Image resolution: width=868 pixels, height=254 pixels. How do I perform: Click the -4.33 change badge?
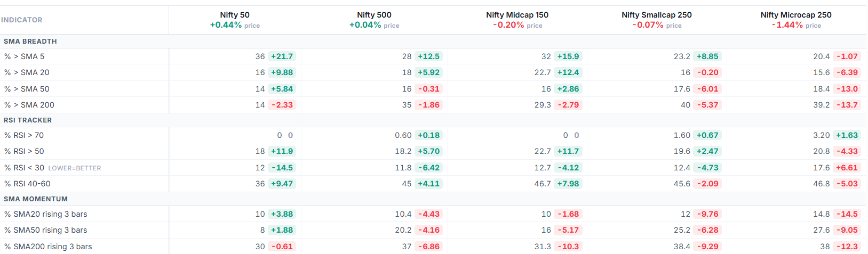pos(847,151)
